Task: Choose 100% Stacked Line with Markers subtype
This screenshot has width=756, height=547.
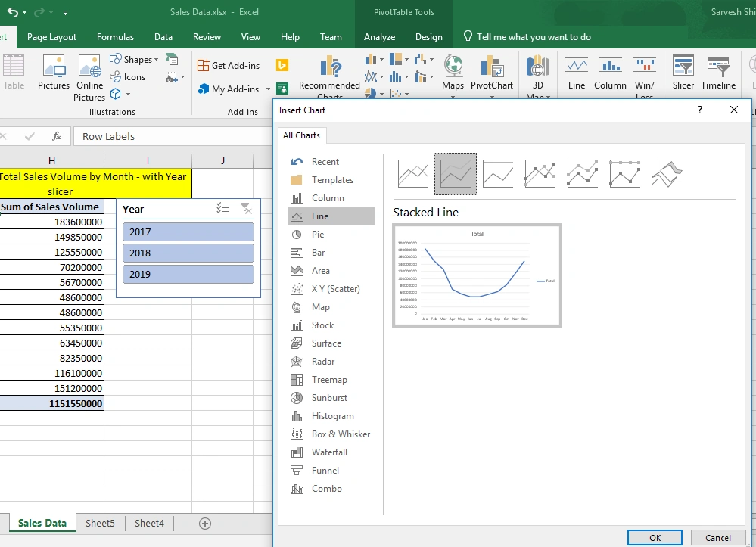Action: coord(625,174)
